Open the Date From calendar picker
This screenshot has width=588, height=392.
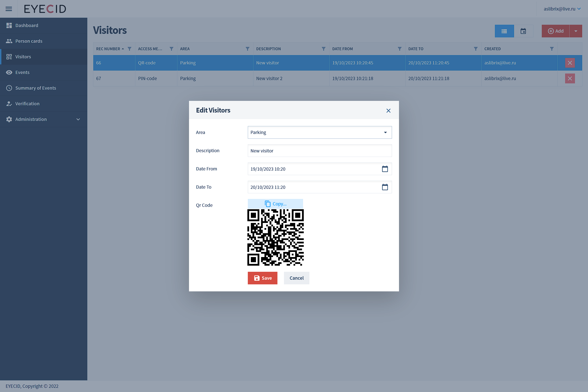[x=385, y=169]
